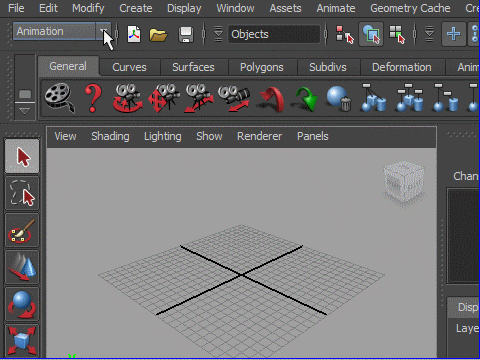Open the viewport View menu
Screen dimensions: 480x360
click(x=65, y=136)
